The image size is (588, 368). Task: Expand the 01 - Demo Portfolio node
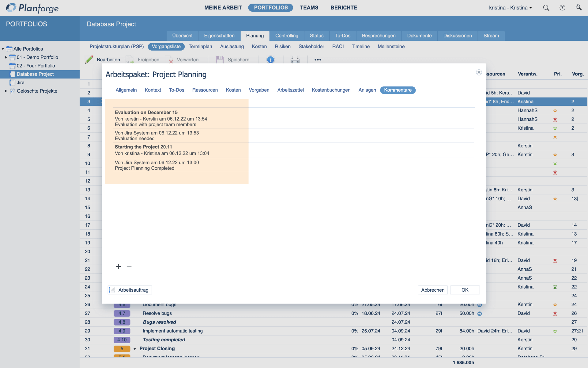point(6,57)
